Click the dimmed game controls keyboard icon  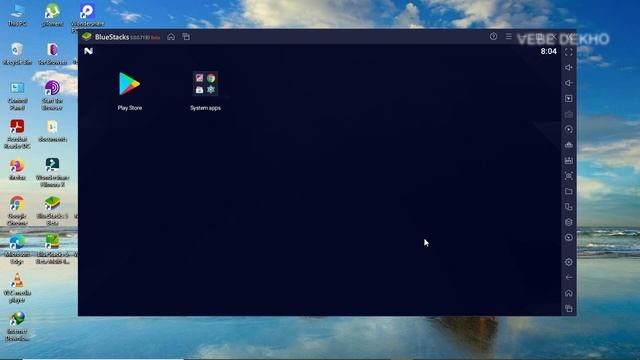click(569, 114)
